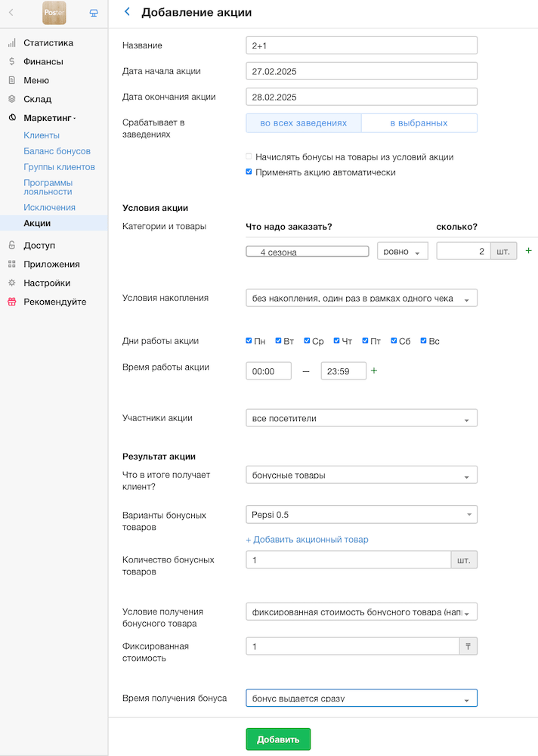Open Статистика section in sidebar
This screenshot has width=538, height=756.
(x=48, y=43)
